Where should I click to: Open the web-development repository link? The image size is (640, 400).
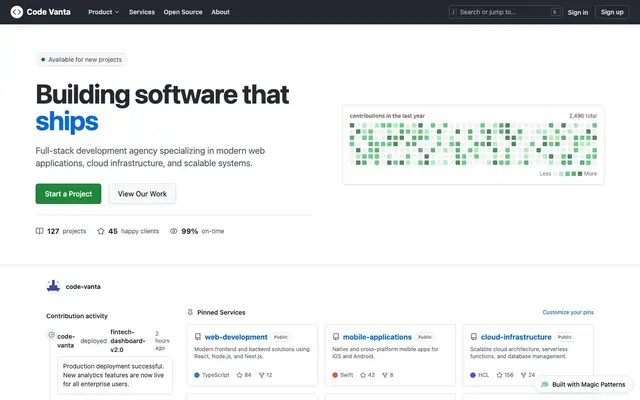(x=236, y=337)
